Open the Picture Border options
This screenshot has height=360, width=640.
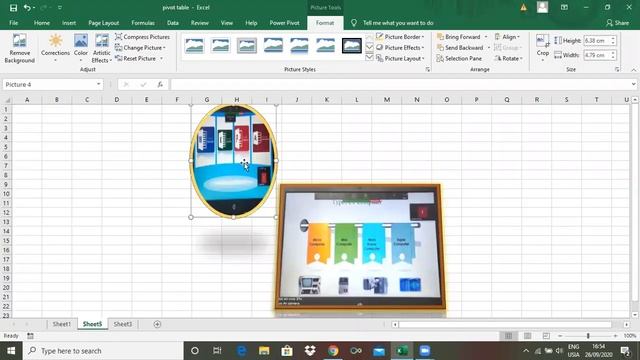click(x=400, y=37)
